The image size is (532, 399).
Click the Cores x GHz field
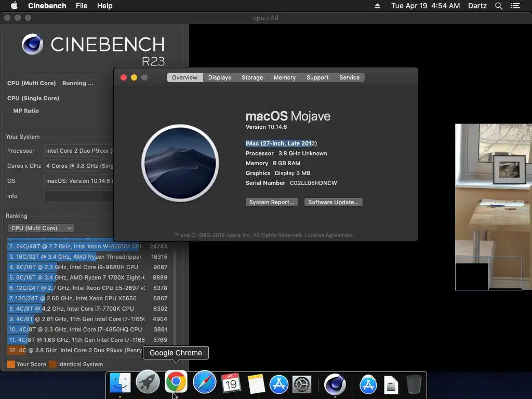[79, 166]
